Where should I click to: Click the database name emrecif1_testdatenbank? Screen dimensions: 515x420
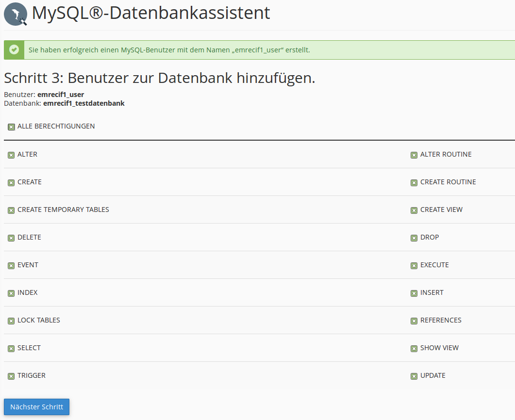84,103
